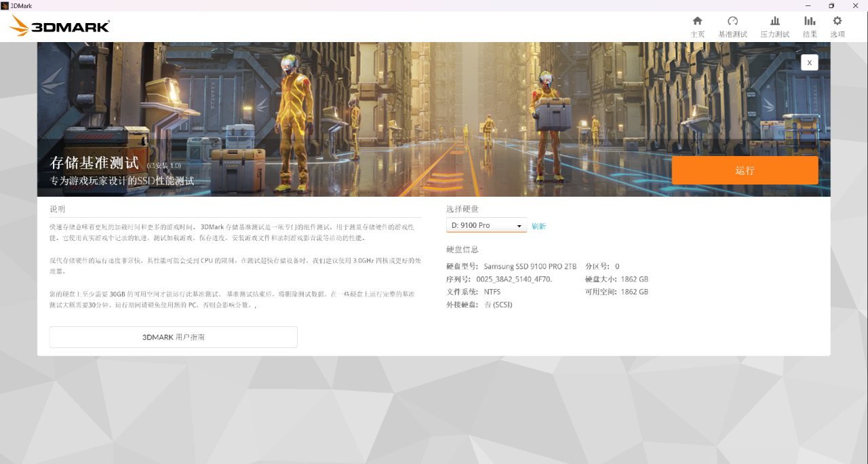
Task: Open the 3DMARK 用户指南 button
Action: 173,337
